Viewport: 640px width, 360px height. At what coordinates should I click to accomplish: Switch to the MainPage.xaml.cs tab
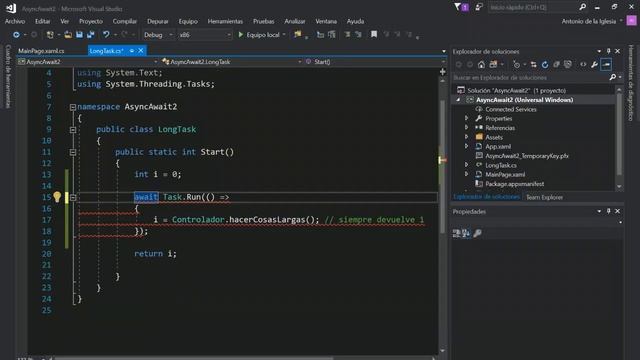click(x=41, y=51)
